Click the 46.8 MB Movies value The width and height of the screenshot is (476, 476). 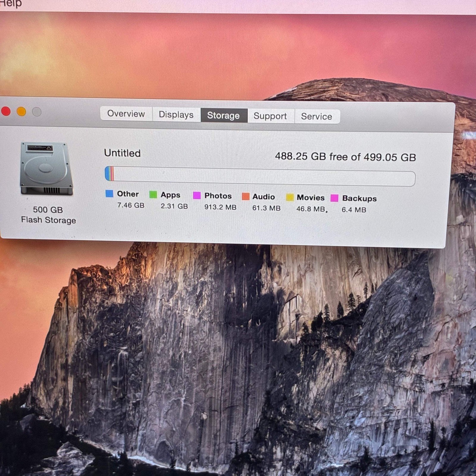311,209
